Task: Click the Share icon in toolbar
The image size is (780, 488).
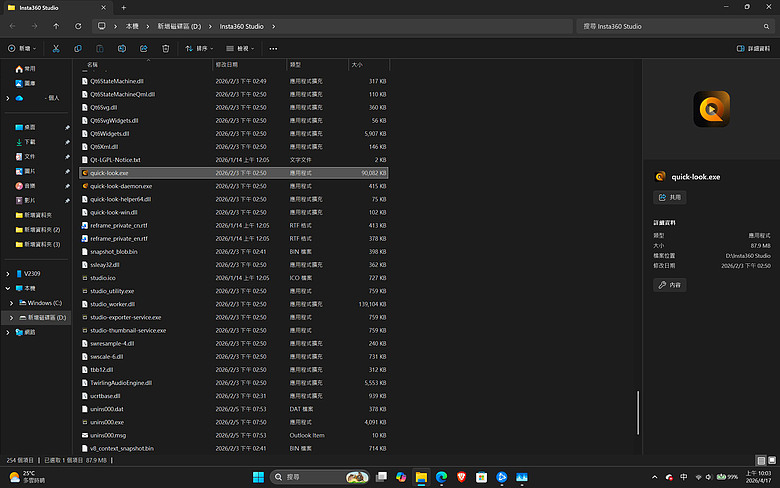Action: pos(143,48)
